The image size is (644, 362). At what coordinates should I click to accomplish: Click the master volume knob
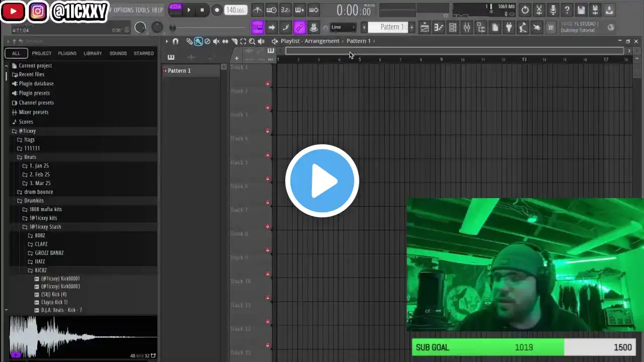pyautogui.click(x=140, y=27)
